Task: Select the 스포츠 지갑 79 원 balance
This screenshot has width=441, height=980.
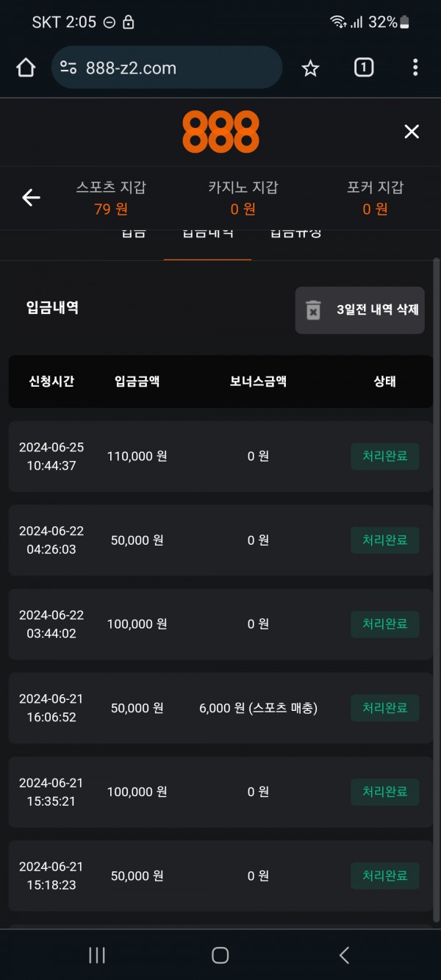Action: click(x=111, y=198)
